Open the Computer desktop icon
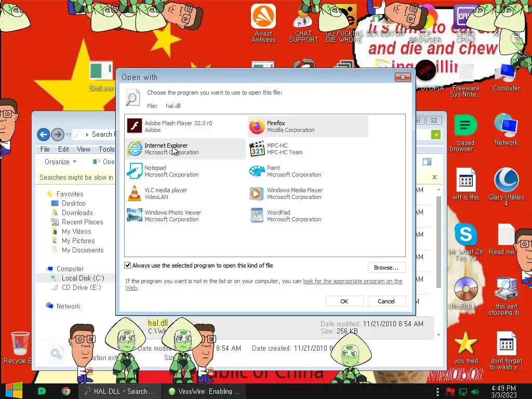This screenshot has height=399, width=532. coord(506,77)
